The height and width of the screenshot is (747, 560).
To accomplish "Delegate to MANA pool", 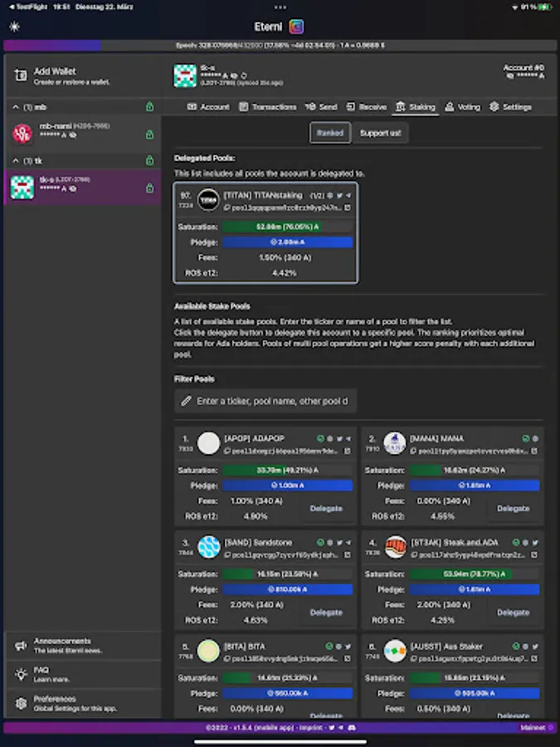I will pos(514,509).
